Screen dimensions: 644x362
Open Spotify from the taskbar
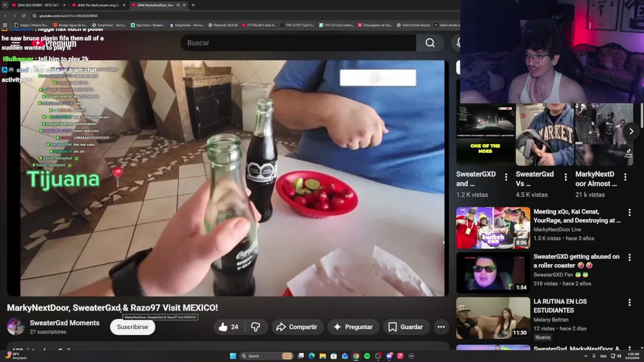pyautogui.click(x=367, y=356)
